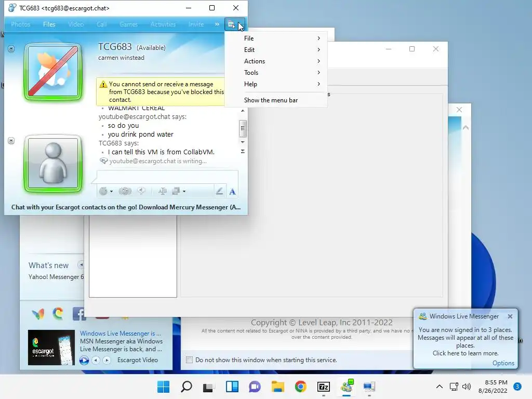Open the Tools submenu
Screen dimensions: 532x399
click(x=275, y=73)
